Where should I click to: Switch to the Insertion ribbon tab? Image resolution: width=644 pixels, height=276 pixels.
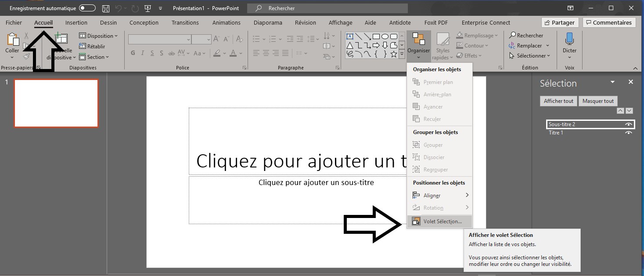76,22
